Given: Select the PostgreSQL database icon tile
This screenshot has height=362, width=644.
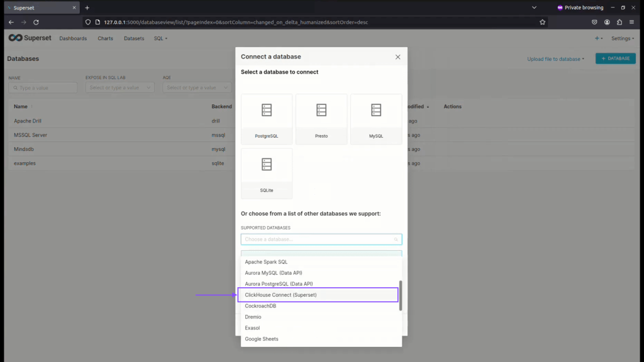Looking at the screenshot, I should click(267, 119).
